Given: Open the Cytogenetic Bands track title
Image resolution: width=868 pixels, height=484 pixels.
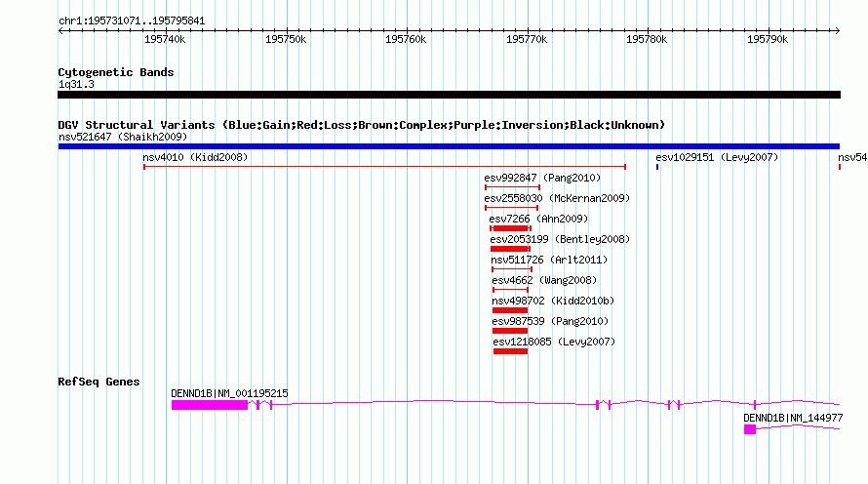Looking at the screenshot, I should (116, 72).
